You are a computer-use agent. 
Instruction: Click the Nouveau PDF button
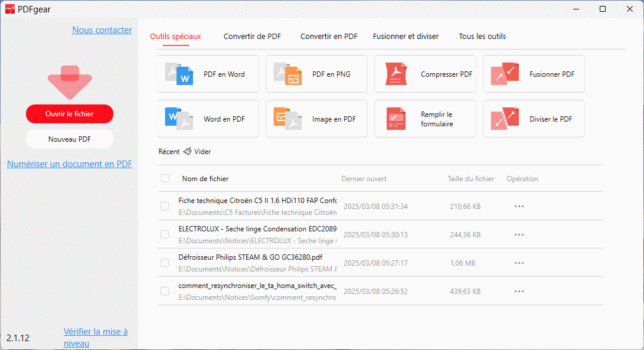pos(70,139)
